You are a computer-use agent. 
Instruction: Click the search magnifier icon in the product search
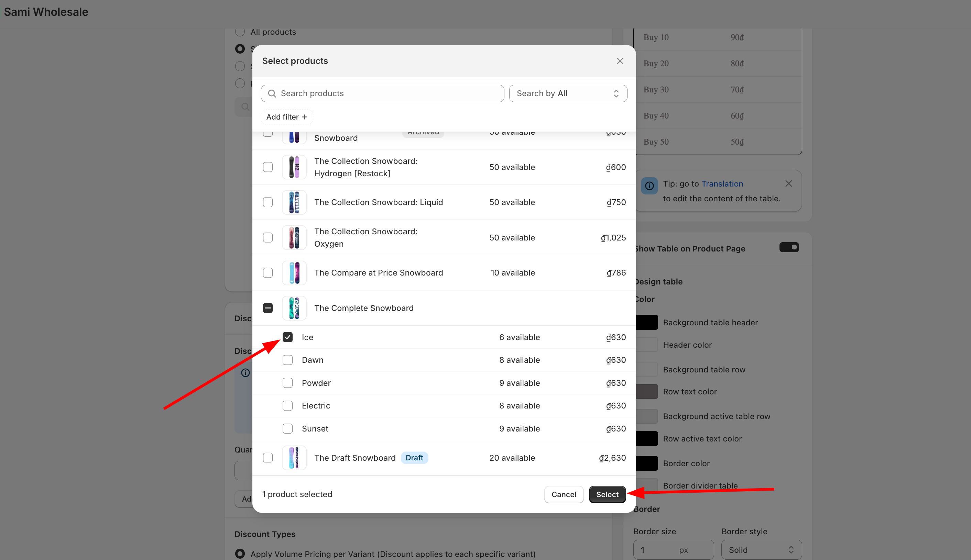(272, 93)
